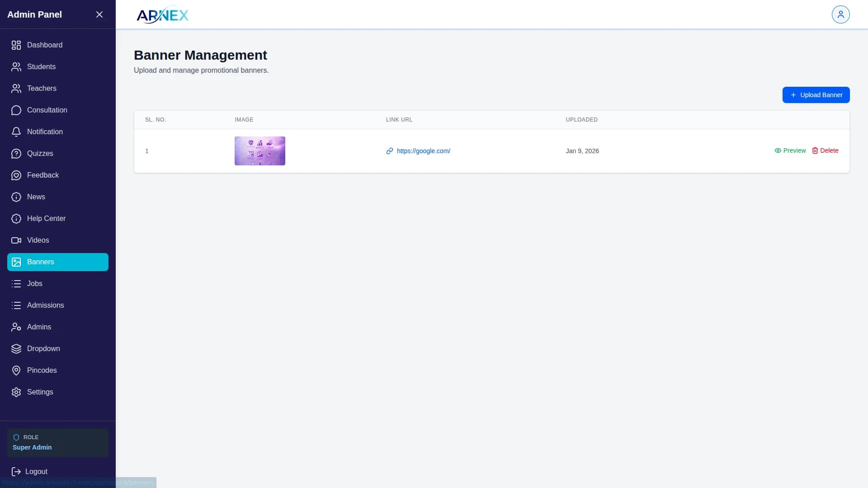The height and width of the screenshot is (488, 868).
Task: Open the Students menu item
Action: [41, 67]
